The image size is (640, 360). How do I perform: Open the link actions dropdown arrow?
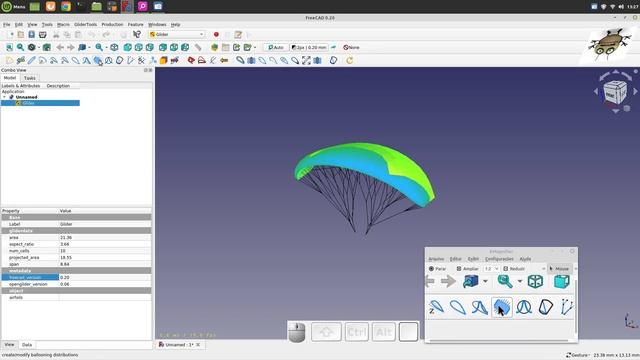point(255,48)
